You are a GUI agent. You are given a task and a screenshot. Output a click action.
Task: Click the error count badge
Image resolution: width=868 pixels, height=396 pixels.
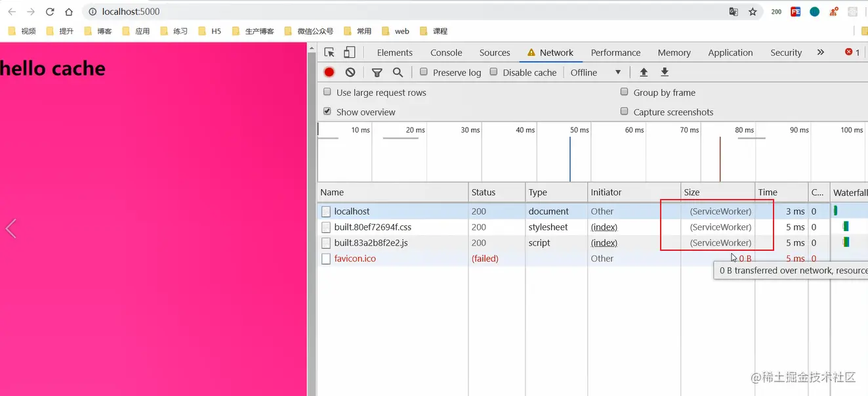[852, 53]
